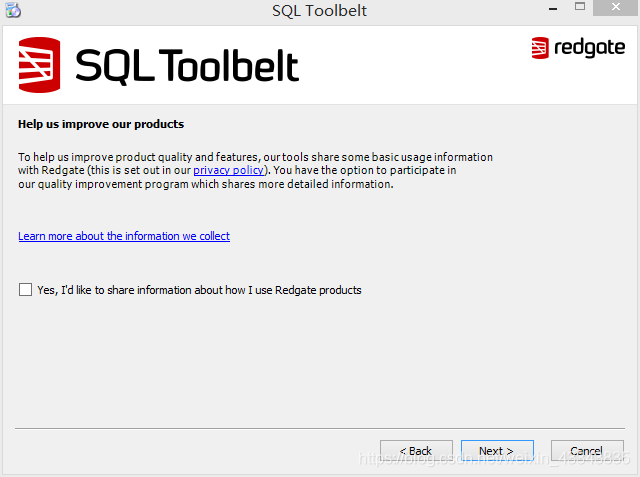Viewport: 640px width, 477px height.
Task: Close the SQL Toolbelt installer window
Action: click(616, 7)
